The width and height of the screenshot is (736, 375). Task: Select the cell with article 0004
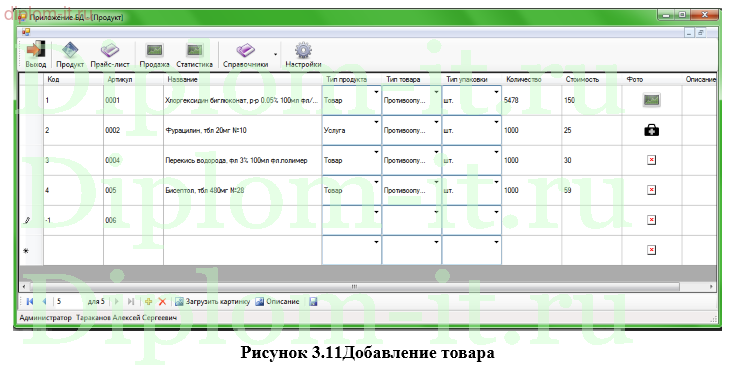133,160
